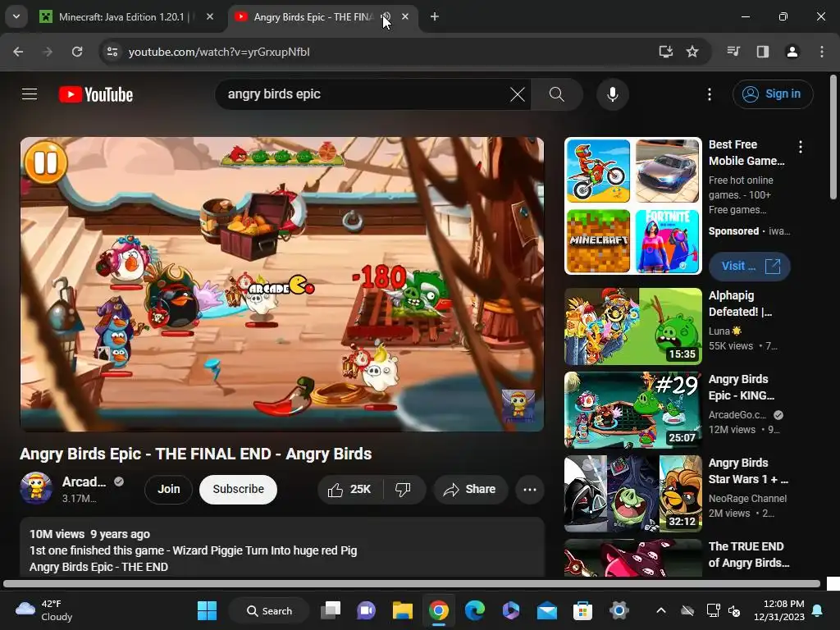Image resolution: width=840 pixels, height=630 pixels.
Task: Open a new browser tab
Action: click(x=435, y=17)
